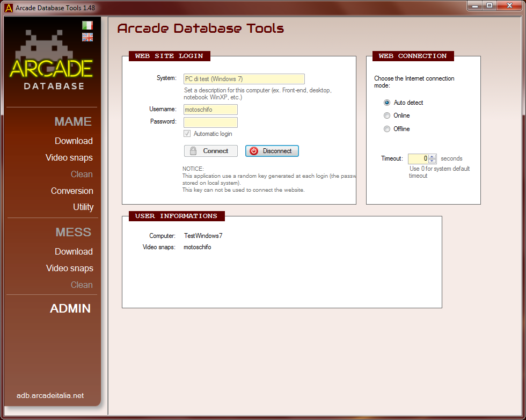Open MESS Video snaps page
The height and width of the screenshot is (420, 526).
(x=69, y=268)
